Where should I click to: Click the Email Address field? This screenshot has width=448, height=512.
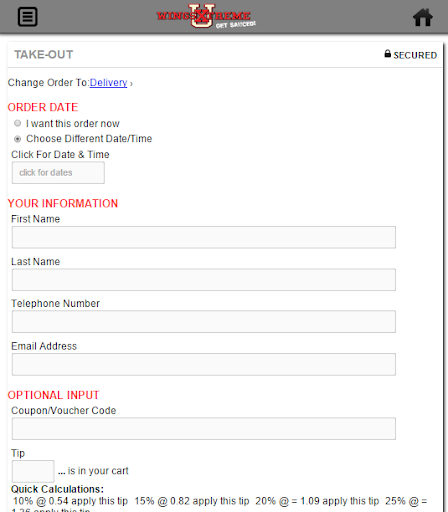point(204,364)
